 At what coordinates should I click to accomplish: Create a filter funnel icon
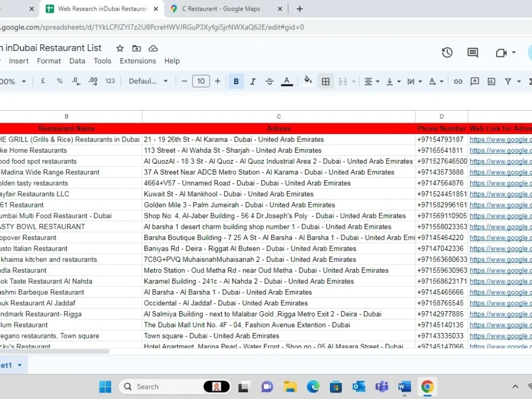tap(508, 81)
